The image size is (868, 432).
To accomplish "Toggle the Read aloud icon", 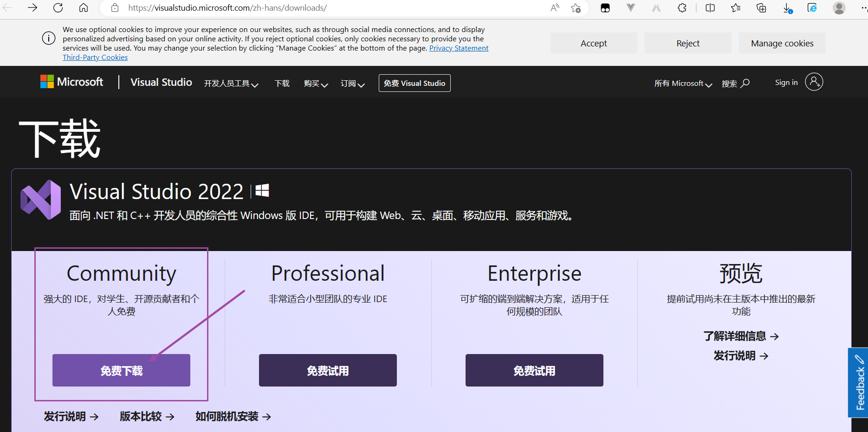I will click(x=555, y=8).
